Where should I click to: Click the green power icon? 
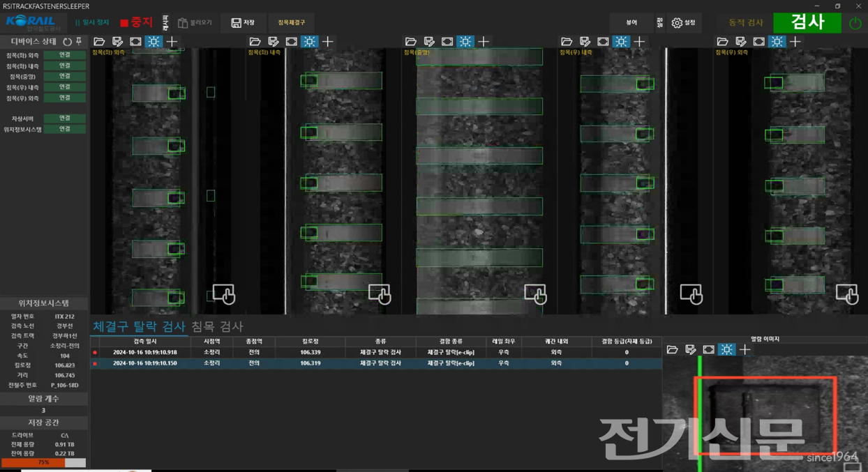(x=855, y=23)
